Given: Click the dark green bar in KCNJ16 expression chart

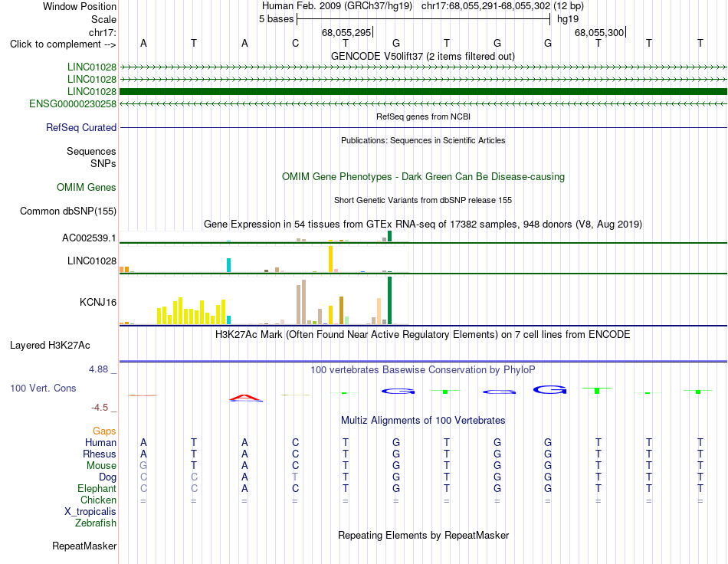Looking at the screenshot, I should [x=389, y=300].
